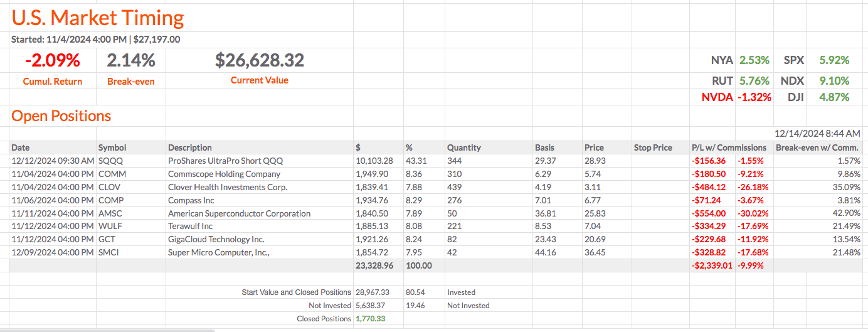The height and width of the screenshot is (332, 868).
Task: Click the P/L w/ Commissions header
Action: [x=729, y=147]
